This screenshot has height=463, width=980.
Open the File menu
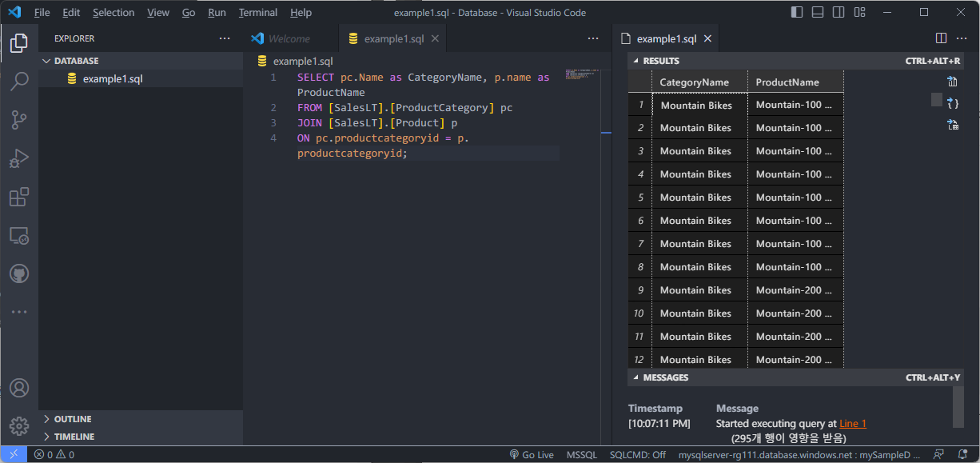pos(42,13)
